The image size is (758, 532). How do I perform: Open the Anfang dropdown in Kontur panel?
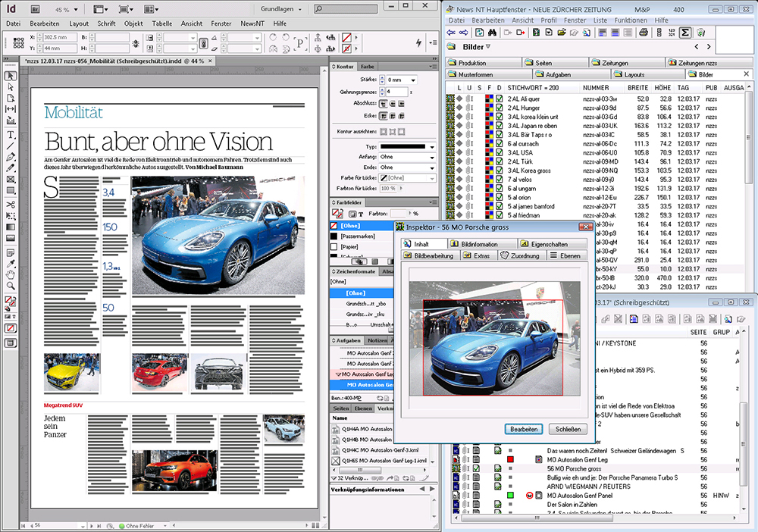(432, 157)
